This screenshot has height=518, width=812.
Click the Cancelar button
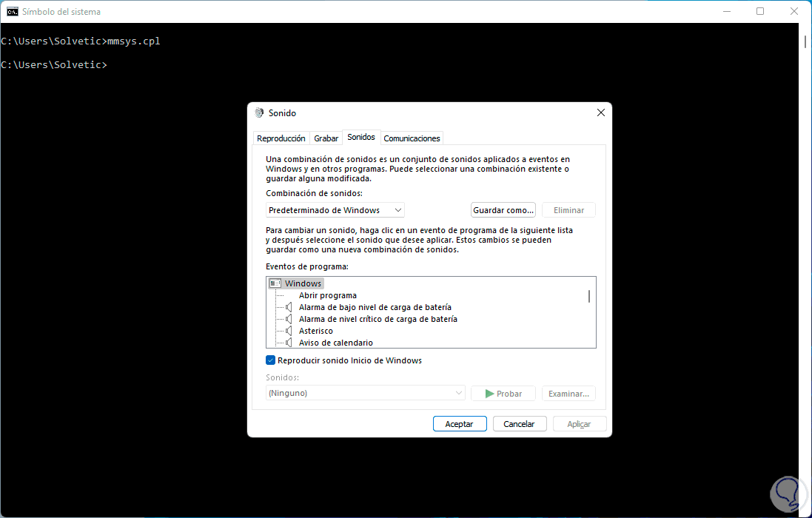[520, 424]
